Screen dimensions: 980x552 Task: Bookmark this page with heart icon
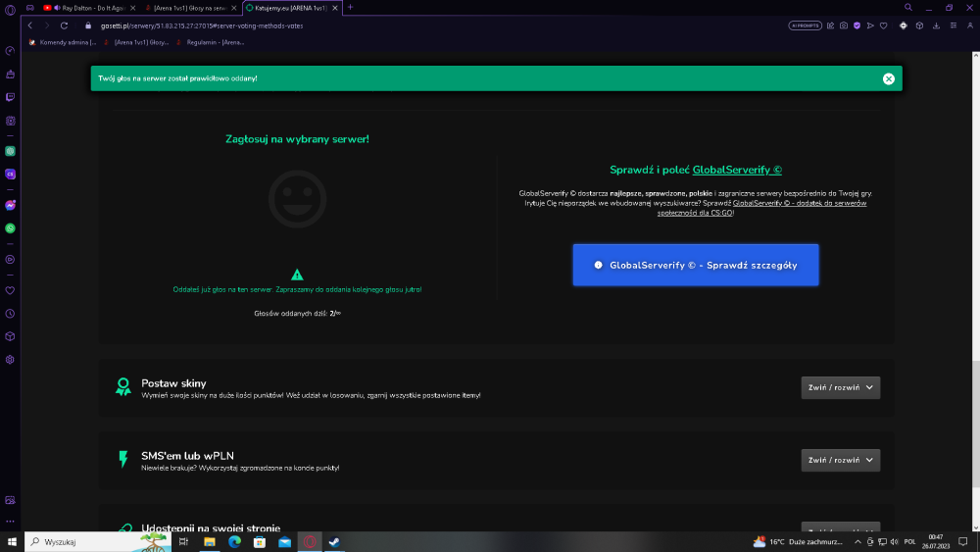(883, 25)
